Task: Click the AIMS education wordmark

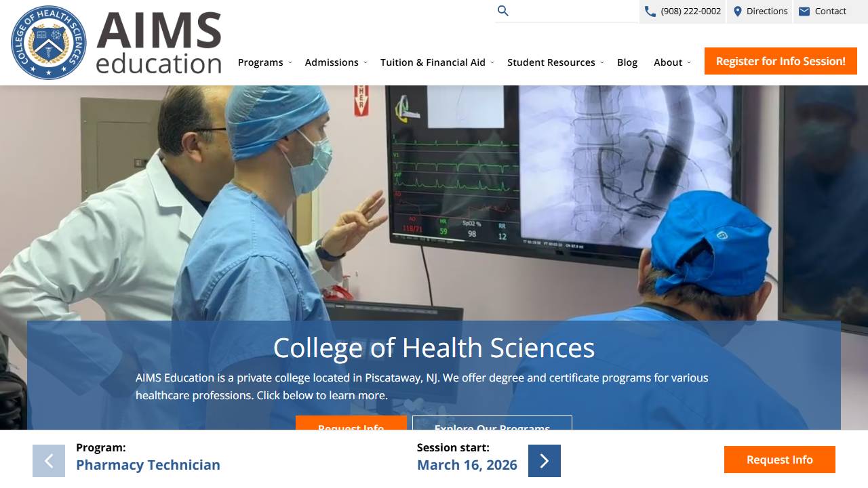Action: point(159,43)
